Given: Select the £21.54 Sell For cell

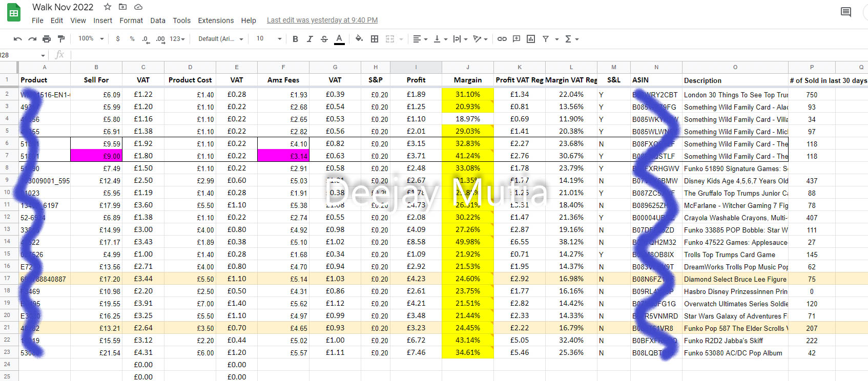Looking at the screenshot, I should pyautogui.click(x=96, y=352).
